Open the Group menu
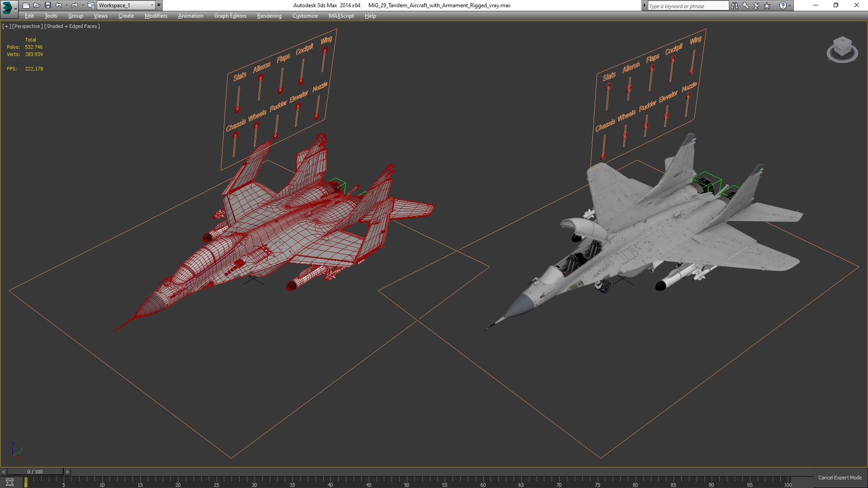The width and height of the screenshot is (868, 488). [75, 16]
